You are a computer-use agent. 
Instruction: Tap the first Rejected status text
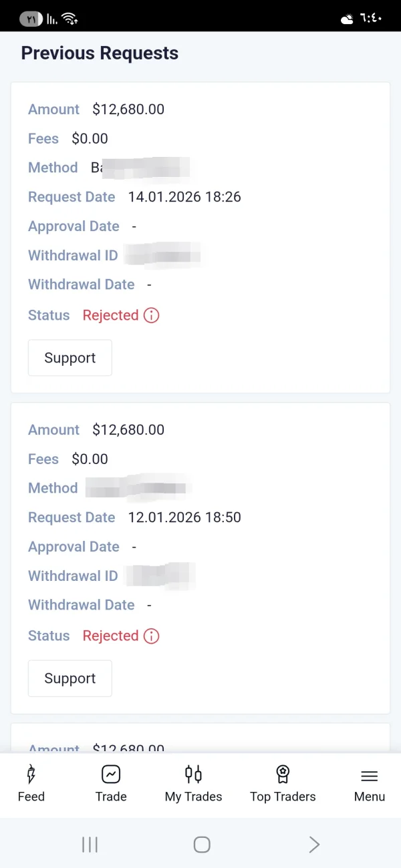[x=110, y=315]
